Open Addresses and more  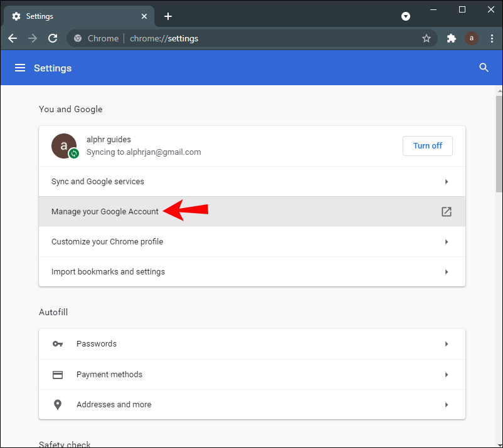point(252,405)
